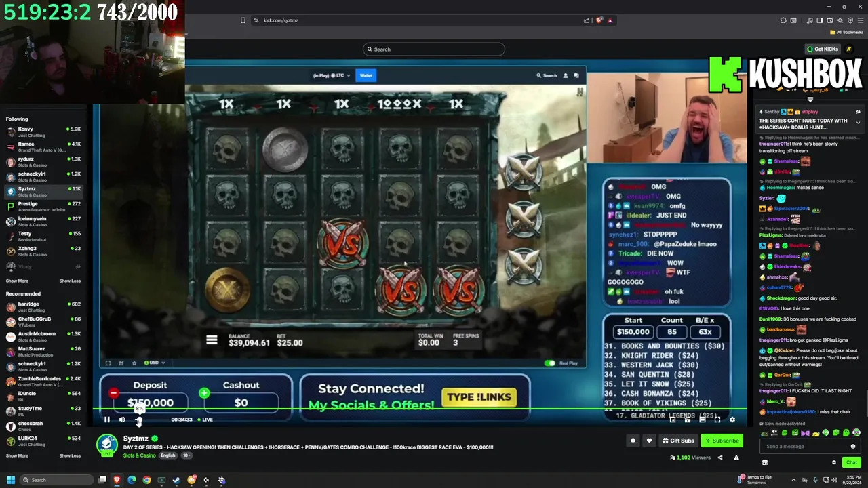Screen dimensions: 868x488
Task: Open AustinMcbroom recommended channel
Action: 43,337
